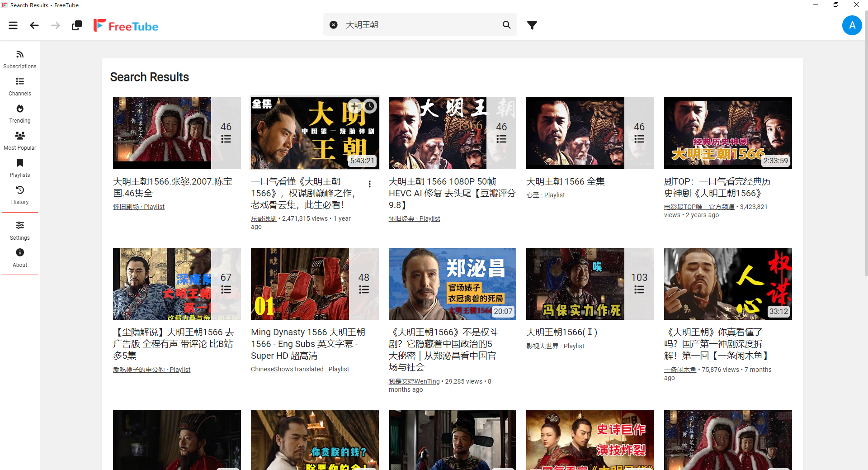Open title 大明王朝1566.张黎.2007.陈宝国.46集全
868x470 pixels.
[x=173, y=187]
